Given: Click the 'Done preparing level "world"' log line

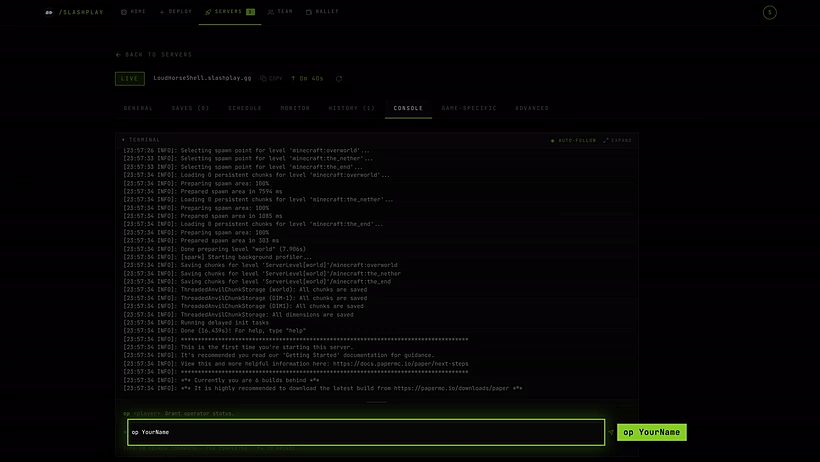Looking at the screenshot, I should (x=214, y=249).
